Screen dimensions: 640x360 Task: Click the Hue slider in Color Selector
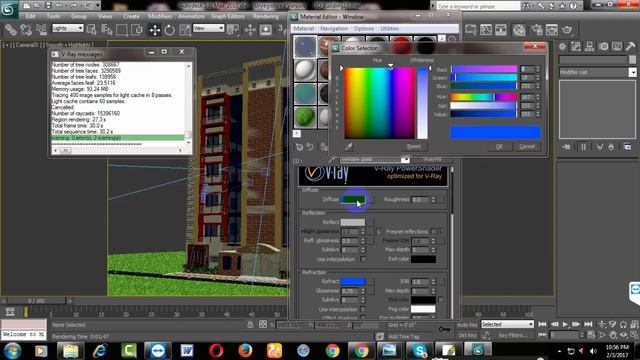(484, 97)
